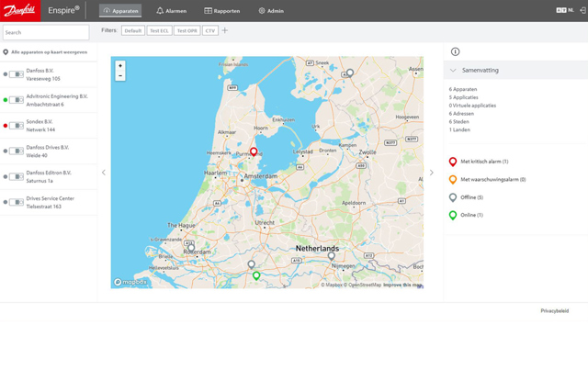588x392 pixels.
Task: Open the Alarmen tab
Action: click(171, 11)
